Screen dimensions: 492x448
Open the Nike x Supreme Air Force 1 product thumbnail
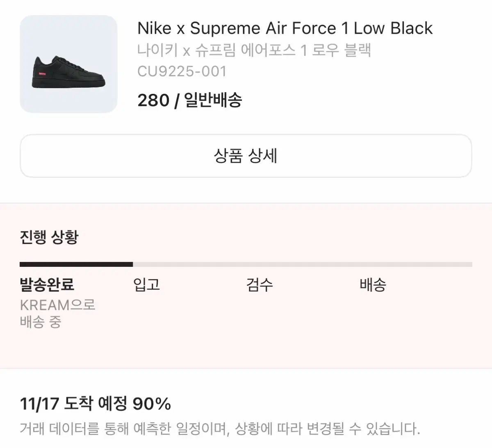click(69, 64)
